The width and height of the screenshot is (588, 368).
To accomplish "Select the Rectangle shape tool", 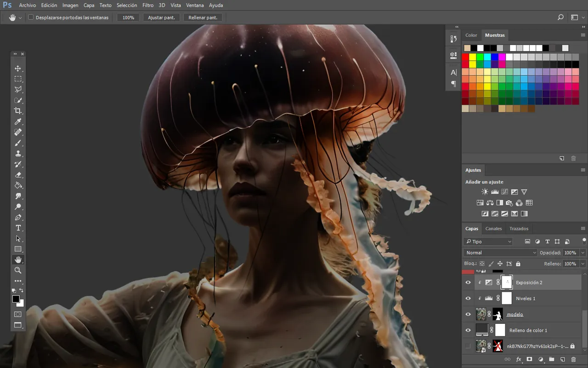I will (x=18, y=249).
